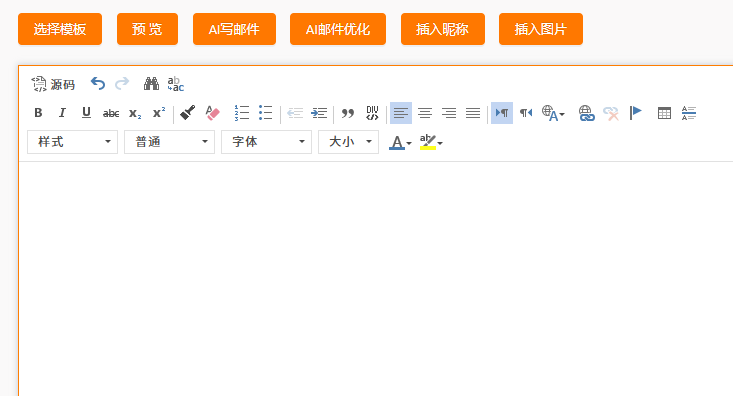The image size is (733, 396).
Task: Select the copy formatting paintbrush icon
Action: click(x=187, y=113)
